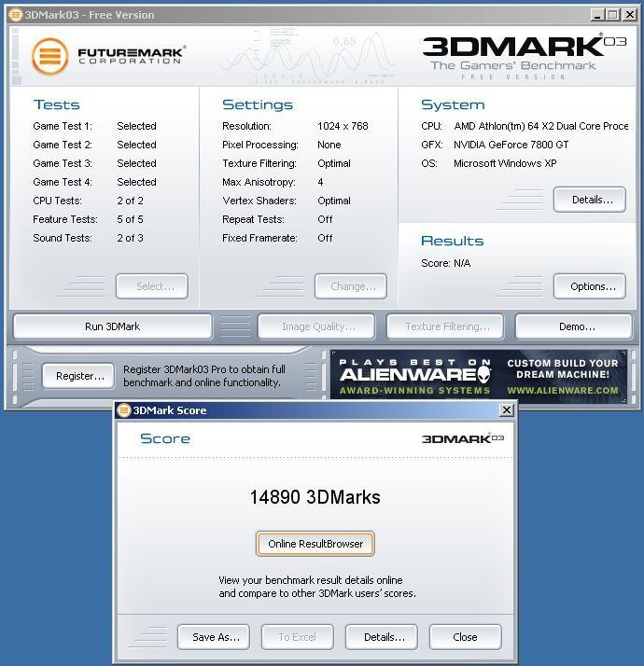Viewport: 644px width, 666px height.
Task: Click the 'Vertex Shaders:' label
Action: (259, 201)
